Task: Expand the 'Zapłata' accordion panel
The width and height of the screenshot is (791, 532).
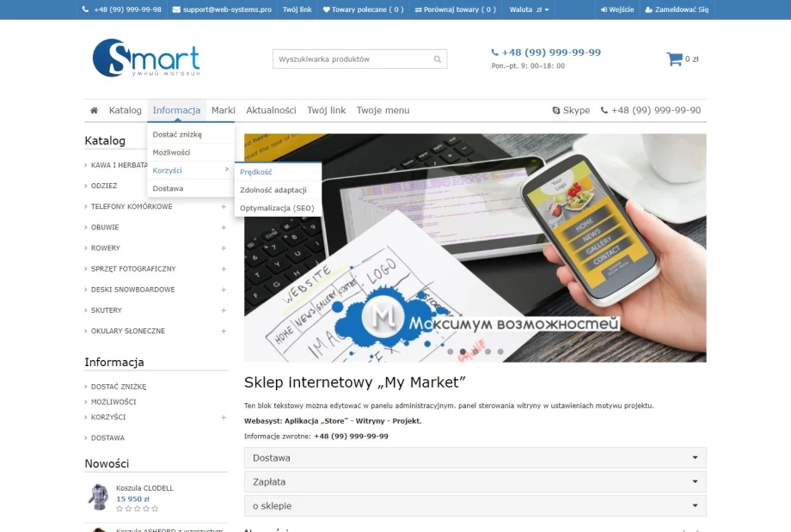Action: pyautogui.click(x=475, y=482)
